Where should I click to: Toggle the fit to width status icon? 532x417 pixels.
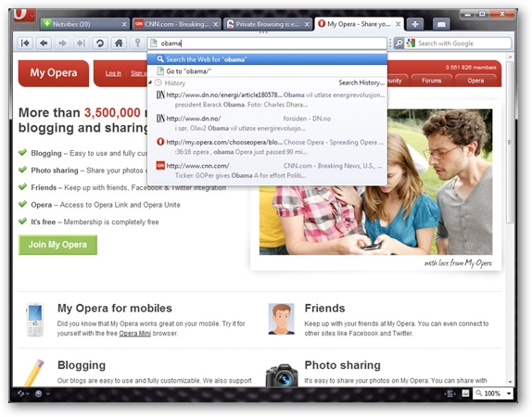point(450,394)
